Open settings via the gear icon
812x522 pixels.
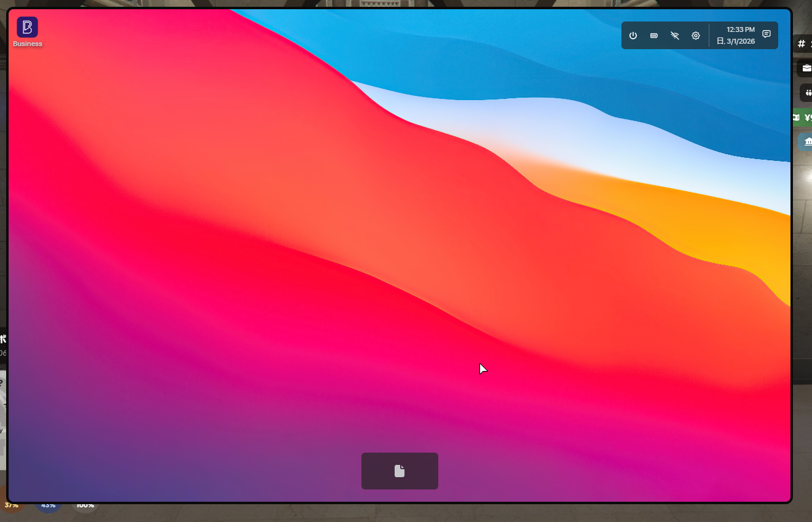click(x=696, y=36)
